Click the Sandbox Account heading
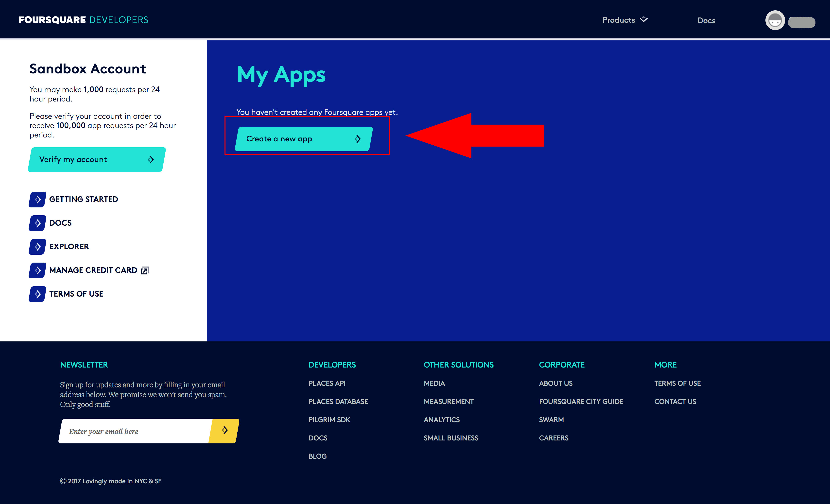 pyautogui.click(x=87, y=69)
